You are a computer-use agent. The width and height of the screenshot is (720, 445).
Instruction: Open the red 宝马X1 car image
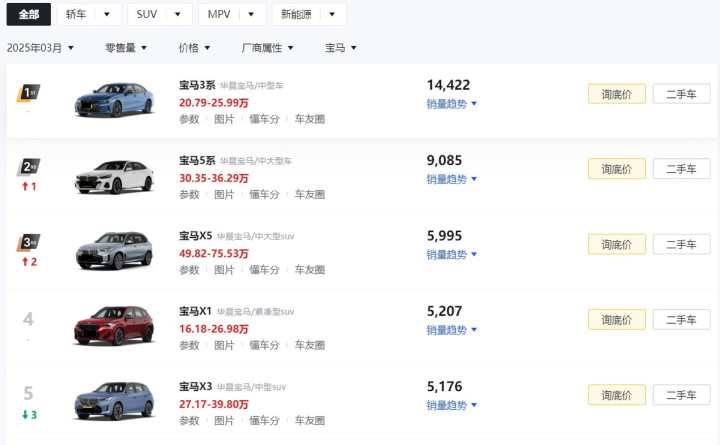click(114, 325)
